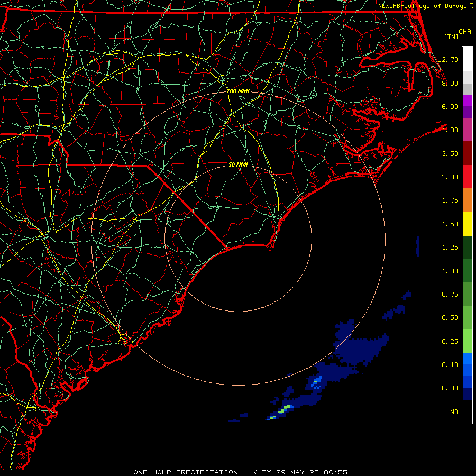Click the OHA product label above legend
Image resolution: width=476 pixels, height=476 pixels.
click(465, 32)
